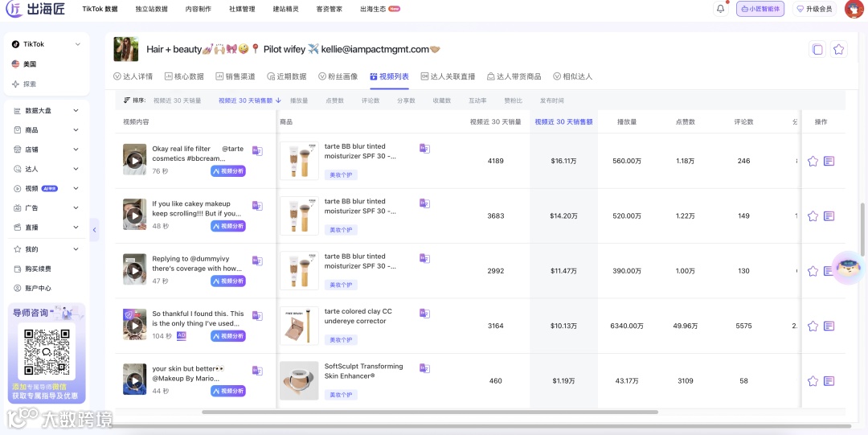868x435 pixels.
Task: Open the 独立站数据 top menu
Action: point(152,9)
